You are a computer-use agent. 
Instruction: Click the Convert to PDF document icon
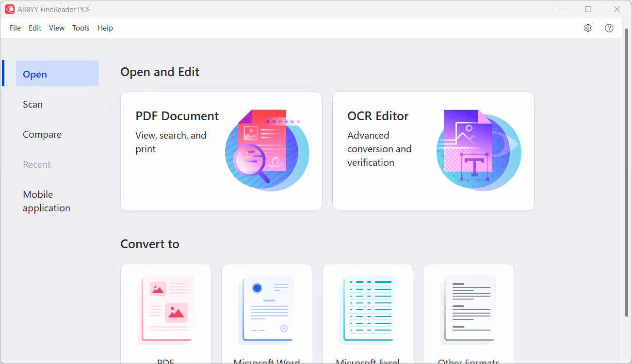pos(166,310)
